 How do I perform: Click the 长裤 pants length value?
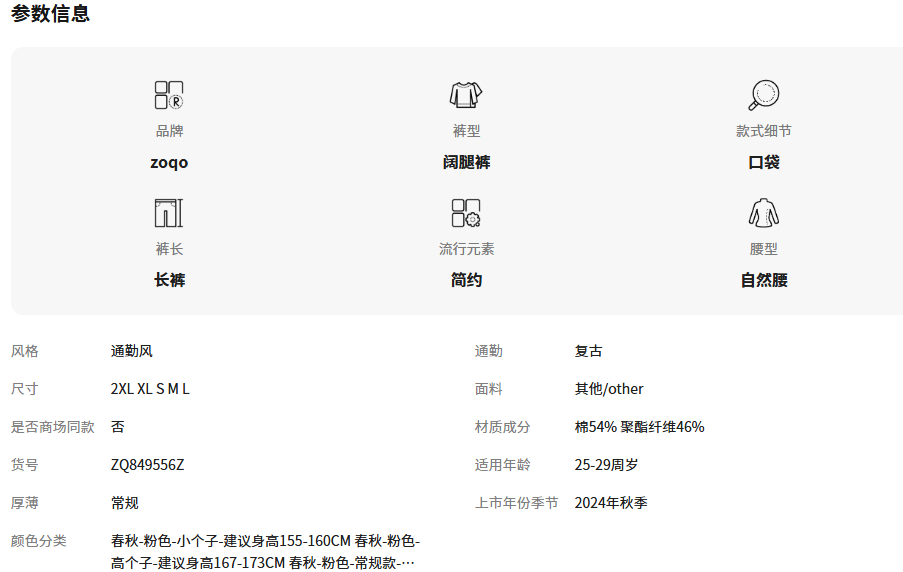pyautogui.click(x=169, y=280)
